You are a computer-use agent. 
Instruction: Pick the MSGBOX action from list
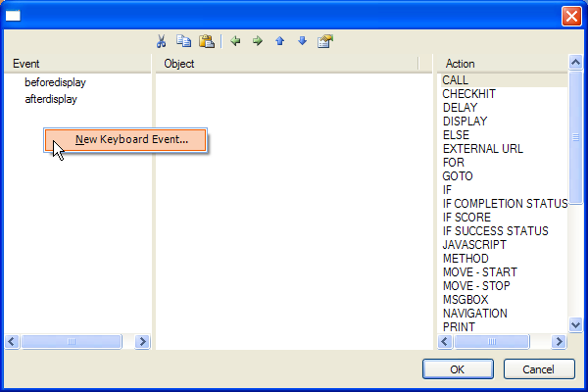click(x=465, y=300)
